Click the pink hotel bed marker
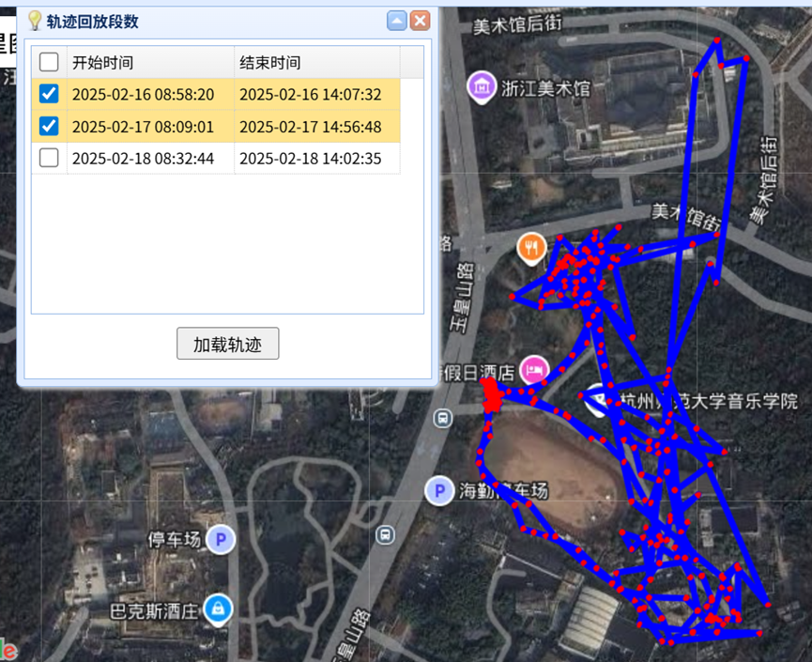 coord(534,370)
